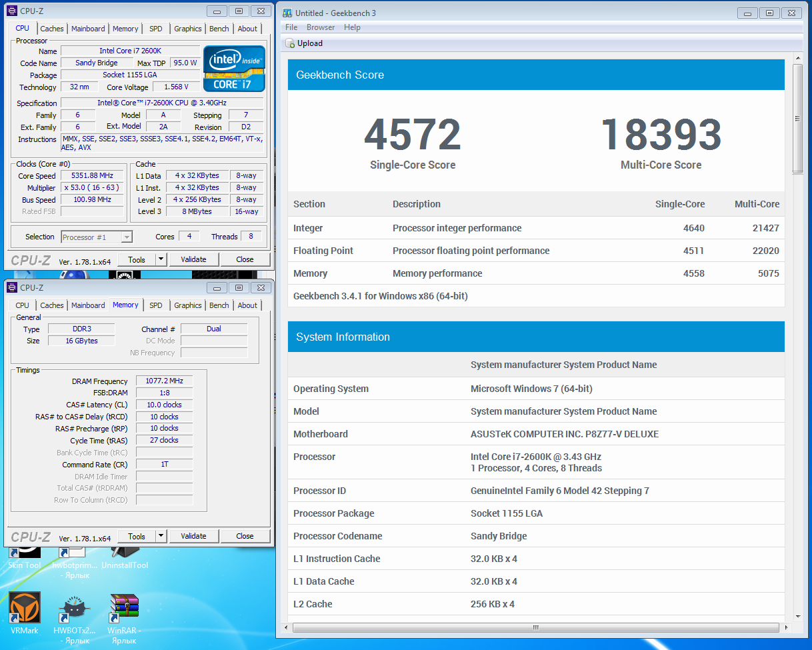The width and height of the screenshot is (812, 650).
Task: Switch to Caches tab in Processor CPU-Z window
Action: pyautogui.click(x=52, y=29)
